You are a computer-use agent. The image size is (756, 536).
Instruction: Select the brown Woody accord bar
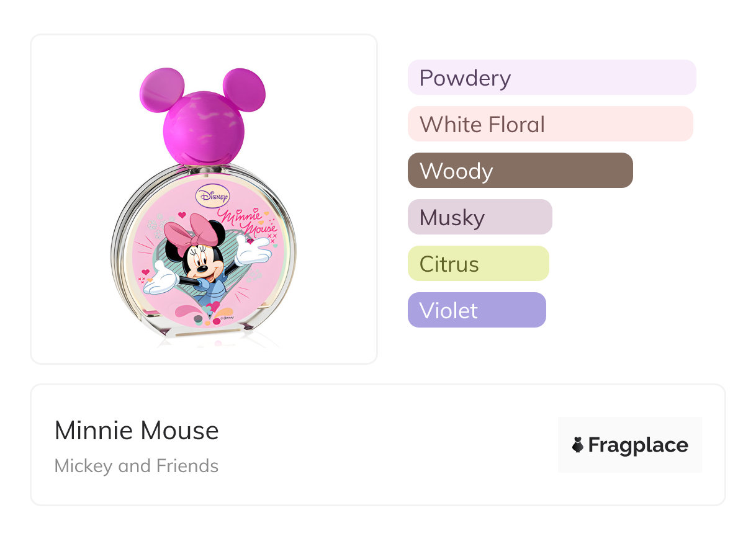coord(520,171)
